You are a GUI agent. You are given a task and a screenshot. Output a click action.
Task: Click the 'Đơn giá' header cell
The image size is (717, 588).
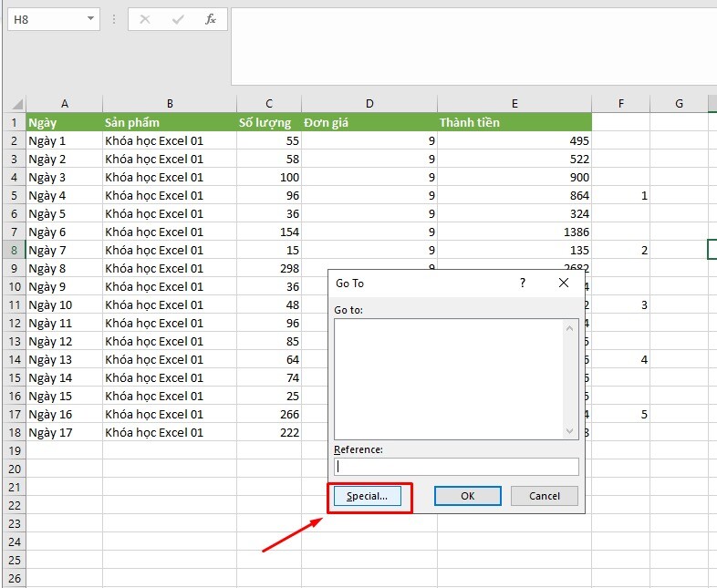tap(369, 122)
